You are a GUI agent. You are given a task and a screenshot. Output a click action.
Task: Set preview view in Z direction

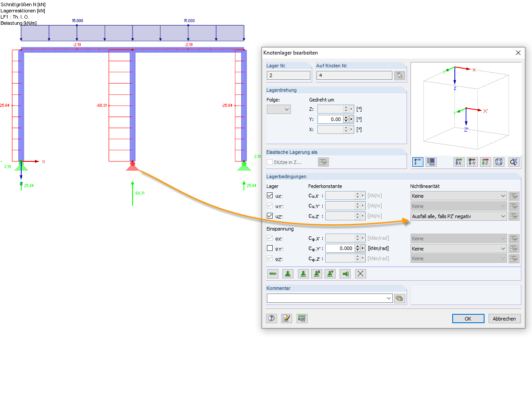(485, 162)
